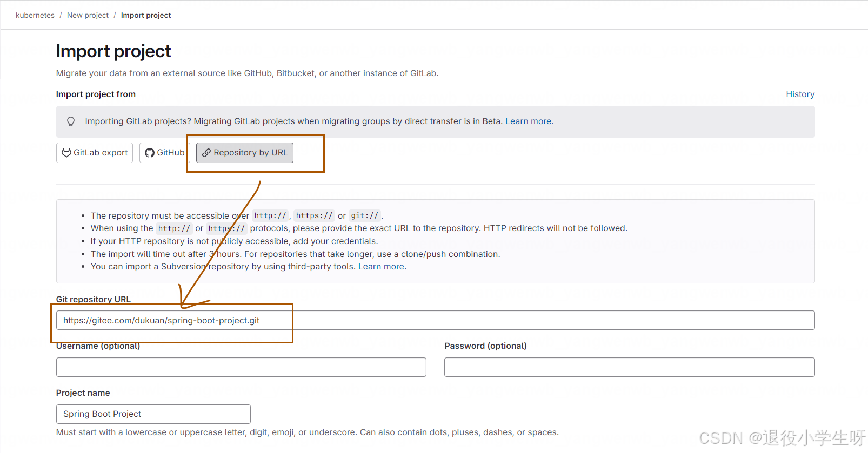The width and height of the screenshot is (868, 453).
Task: Open the import History link
Action: (800, 94)
